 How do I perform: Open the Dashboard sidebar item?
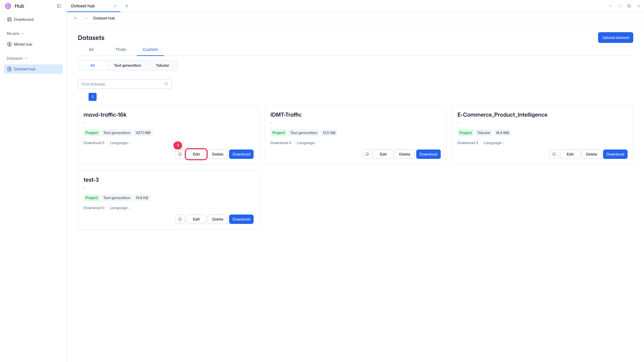[33, 19]
